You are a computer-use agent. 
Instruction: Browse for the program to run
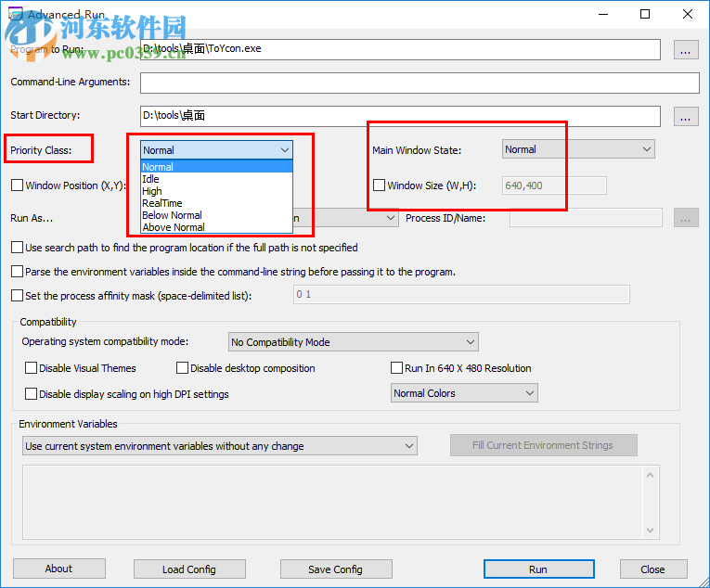[686, 50]
